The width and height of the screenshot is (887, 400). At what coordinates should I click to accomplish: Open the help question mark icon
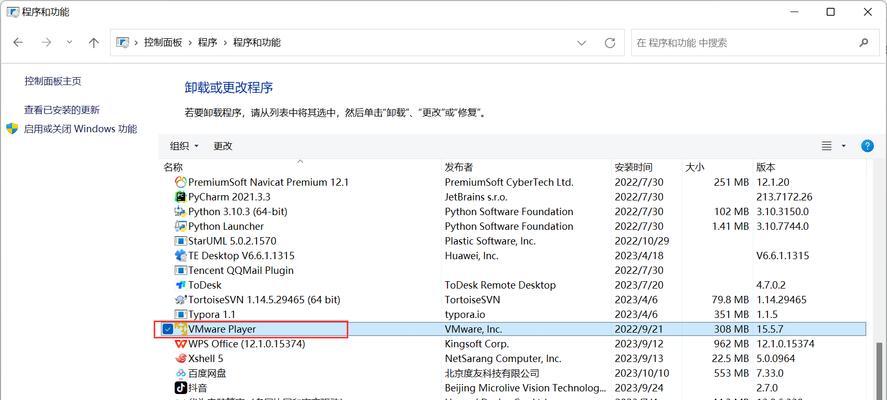(x=867, y=146)
